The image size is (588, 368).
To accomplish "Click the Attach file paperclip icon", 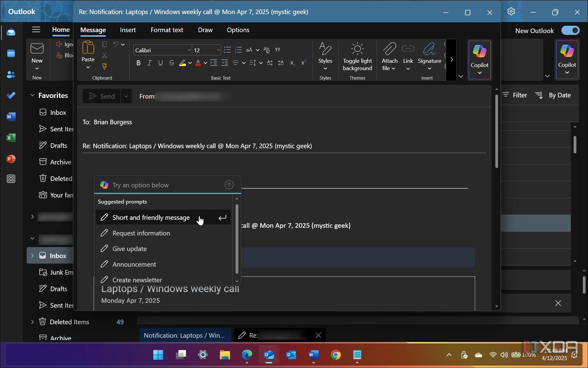I will tap(389, 49).
